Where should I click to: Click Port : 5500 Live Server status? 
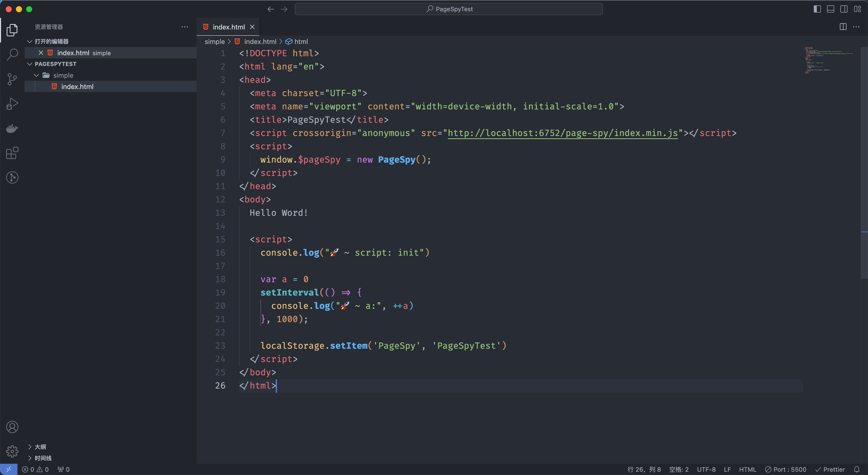coord(785,469)
